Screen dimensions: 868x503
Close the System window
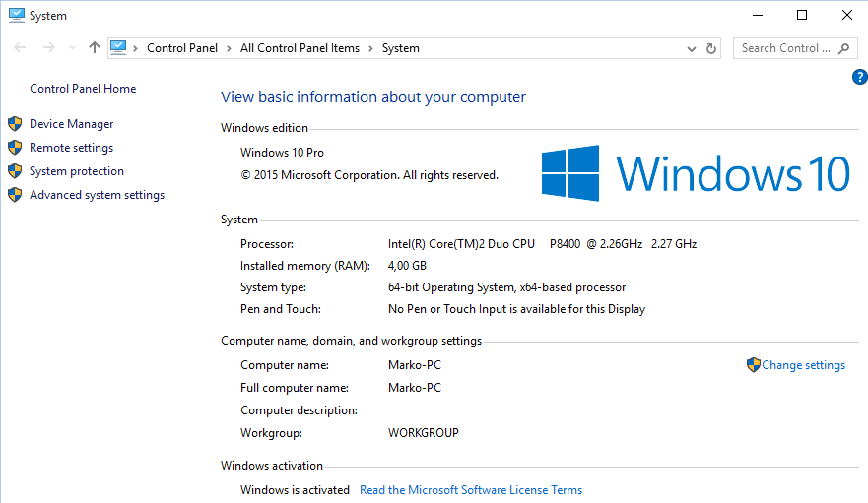pyautogui.click(x=847, y=15)
